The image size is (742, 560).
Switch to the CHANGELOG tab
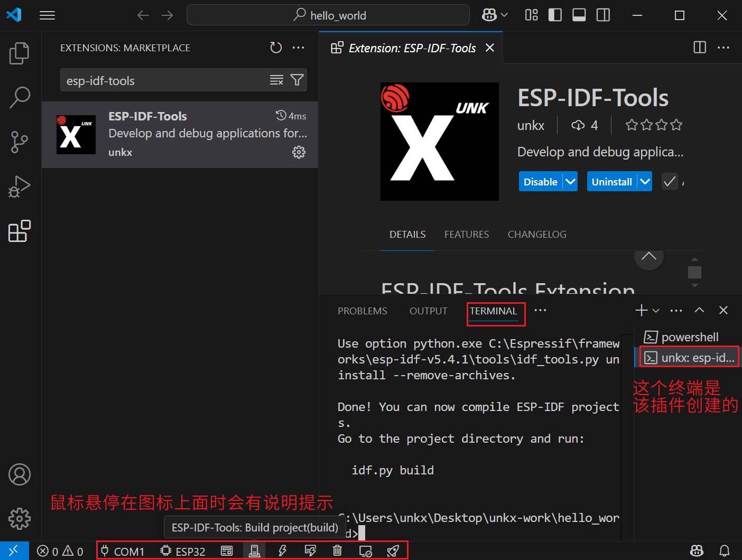click(537, 234)
